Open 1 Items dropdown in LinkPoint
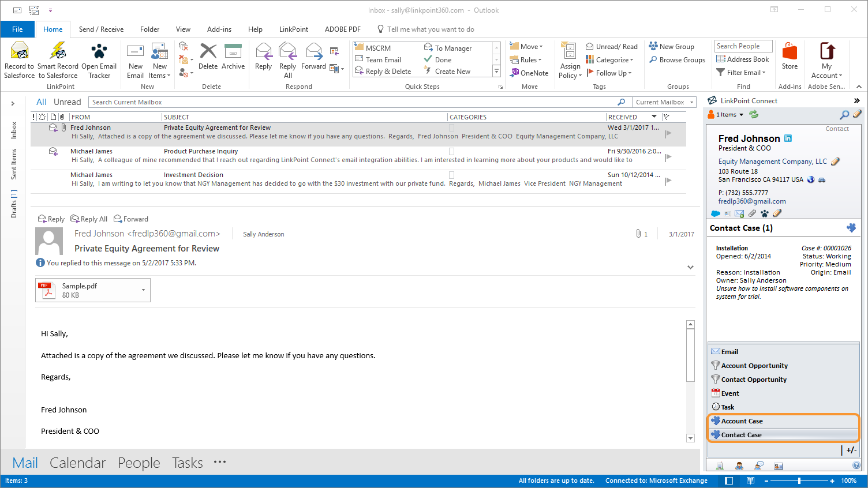 727,114
